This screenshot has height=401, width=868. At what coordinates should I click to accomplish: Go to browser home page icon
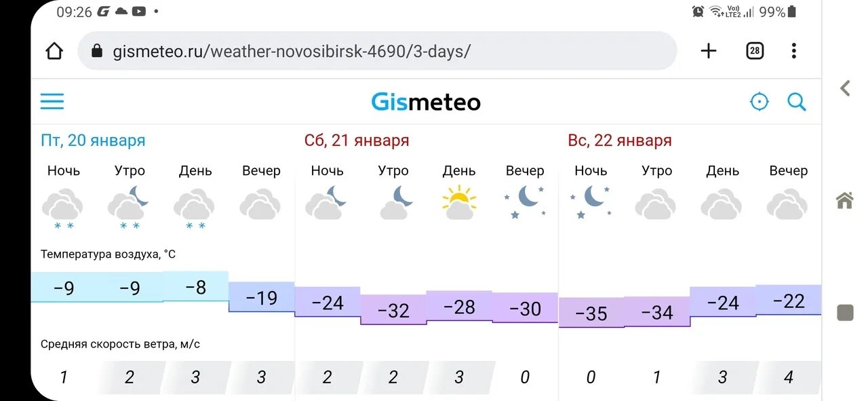pyautogui.click(x=54, y=51)
